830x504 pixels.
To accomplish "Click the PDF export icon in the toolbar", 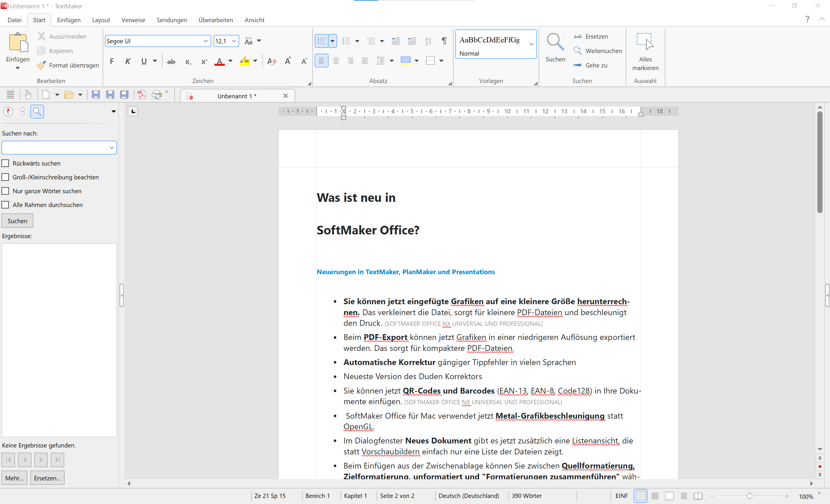I will click(x=142, y=95).
